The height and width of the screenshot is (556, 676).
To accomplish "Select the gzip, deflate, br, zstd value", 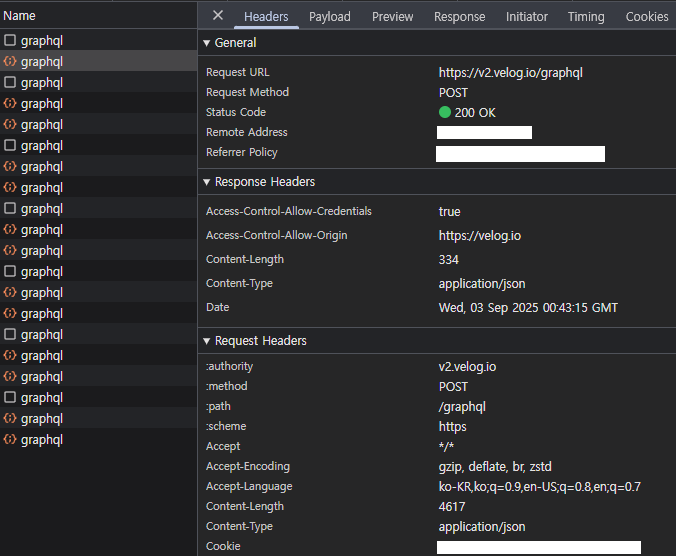I will point(495,467).
